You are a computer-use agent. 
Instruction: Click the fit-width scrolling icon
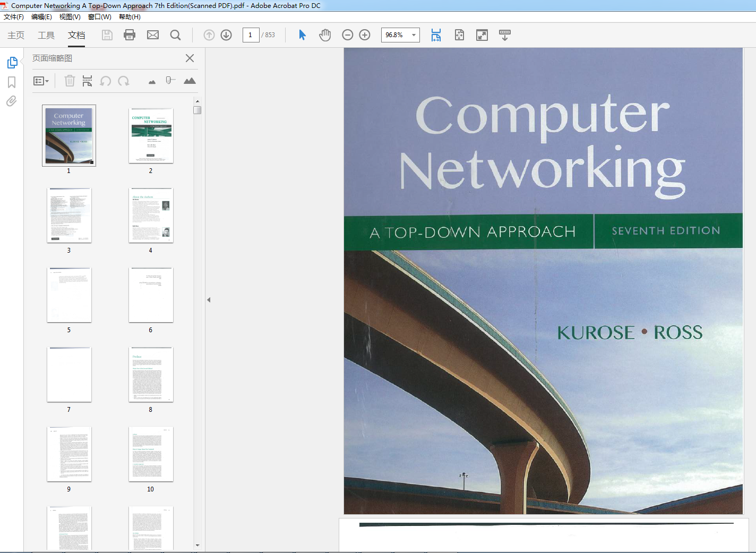(436, 35)
